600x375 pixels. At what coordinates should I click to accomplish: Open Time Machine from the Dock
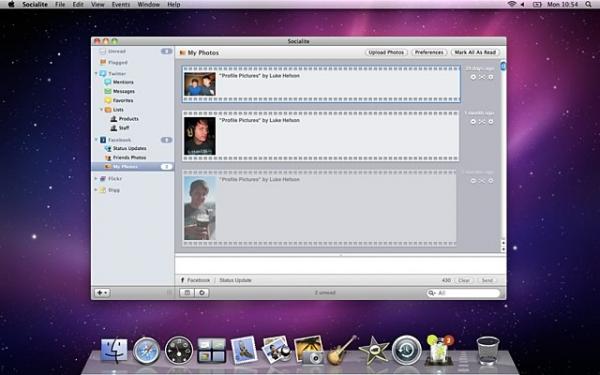[x=406, y=350]
